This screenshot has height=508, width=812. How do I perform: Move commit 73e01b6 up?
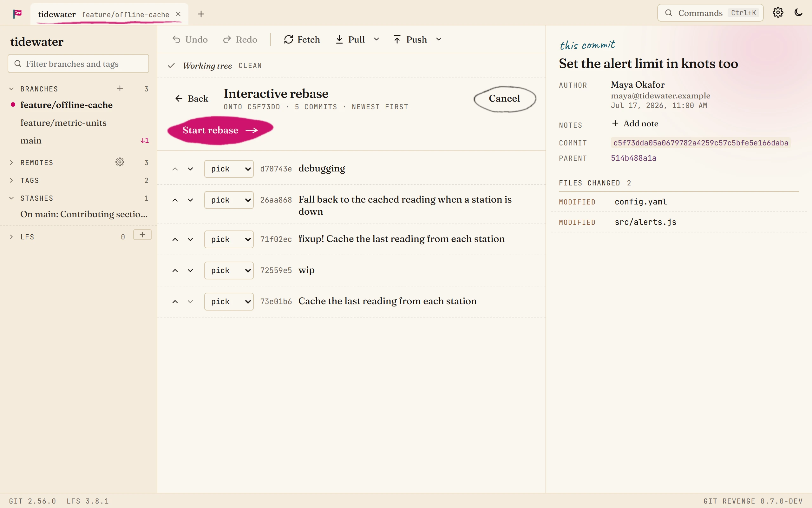175,302
